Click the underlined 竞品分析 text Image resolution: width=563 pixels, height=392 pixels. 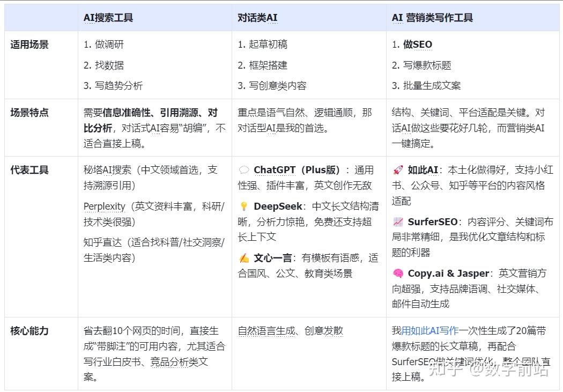(169, 362)
